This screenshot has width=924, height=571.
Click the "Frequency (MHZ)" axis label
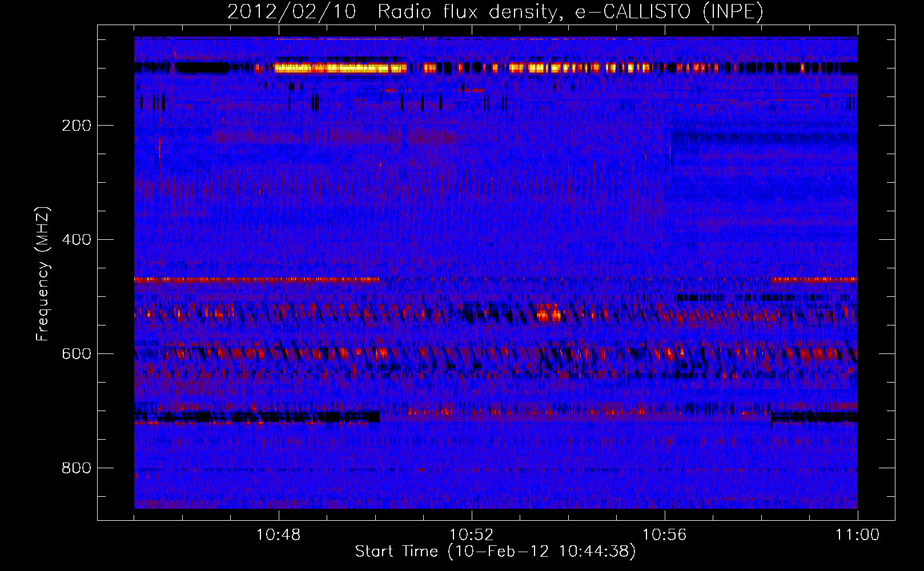[x=42, y=274]
